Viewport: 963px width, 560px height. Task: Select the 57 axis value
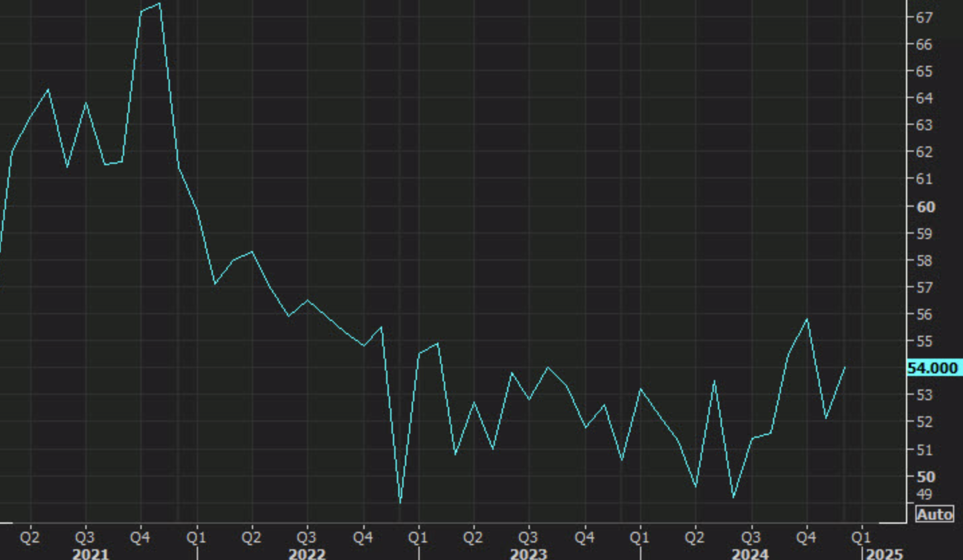click(x=924, y=287)
